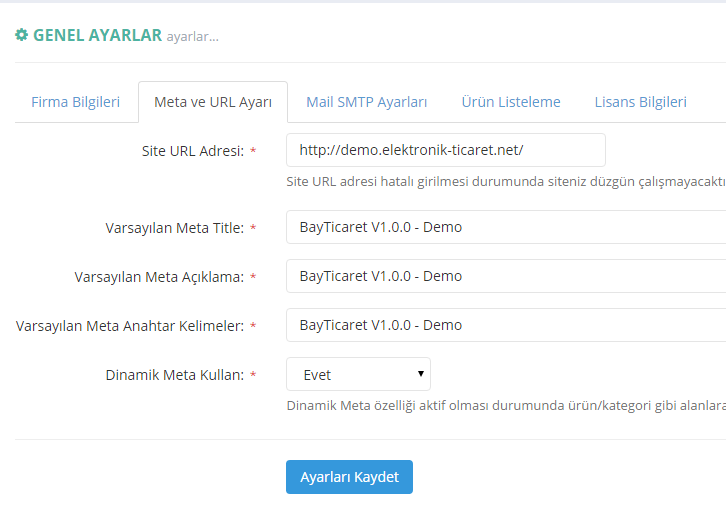The height and width of the screenshot is (522, 726).
Task: Go to the Ürün Listeleme tab
Action: click(x=511, y=102)
